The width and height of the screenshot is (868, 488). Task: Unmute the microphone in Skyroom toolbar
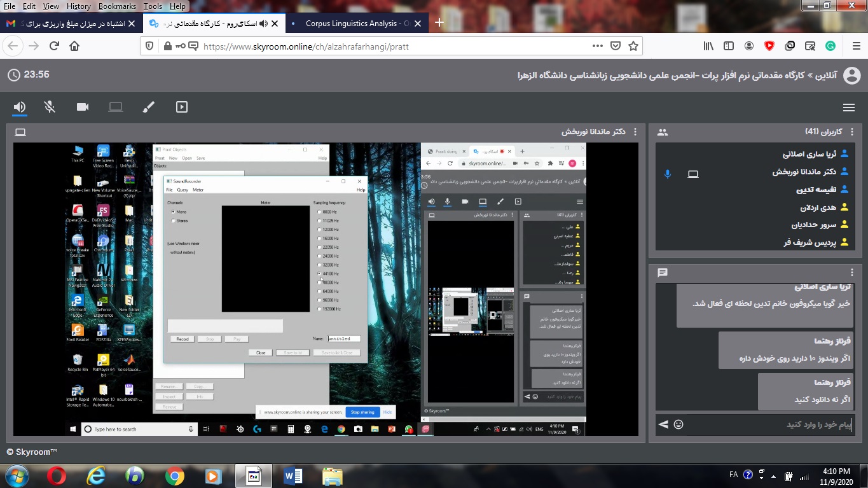(50, 107)
